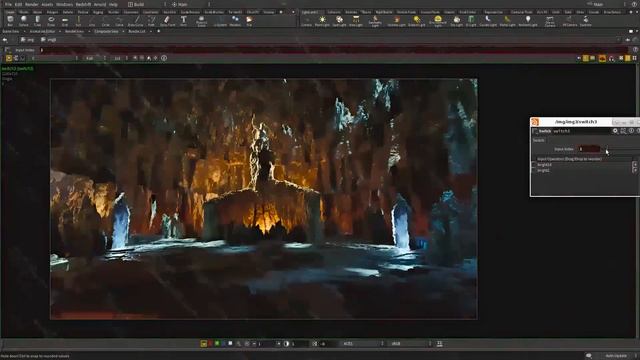The image size is (640, 360).
Task: Toggle checkbox next to bright14 input
Action: pos(534,164)
